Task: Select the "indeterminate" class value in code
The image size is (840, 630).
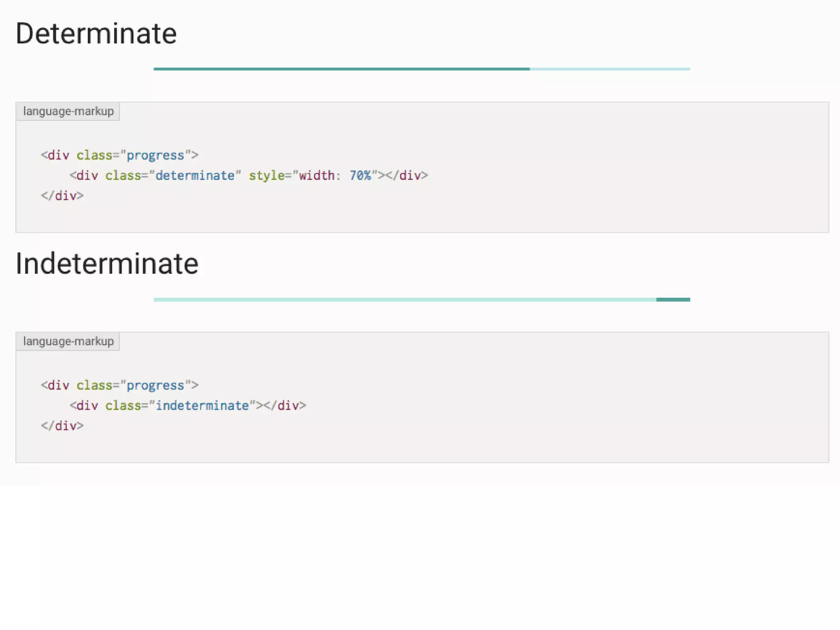Action: pos(202,406)
